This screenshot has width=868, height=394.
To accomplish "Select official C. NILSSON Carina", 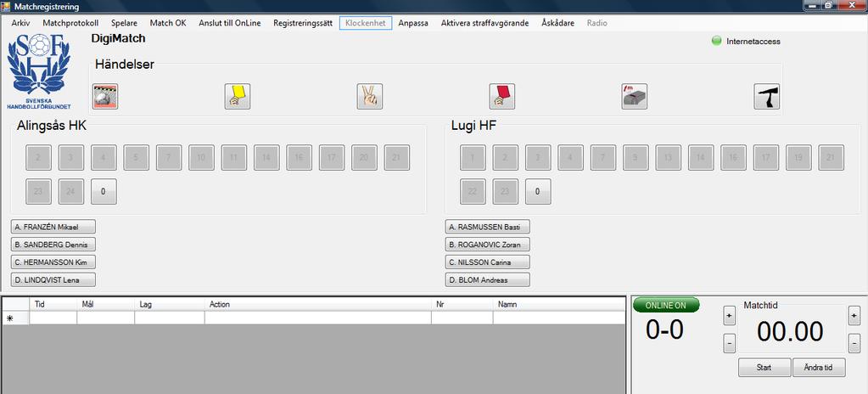I will [x=487, y=262].
